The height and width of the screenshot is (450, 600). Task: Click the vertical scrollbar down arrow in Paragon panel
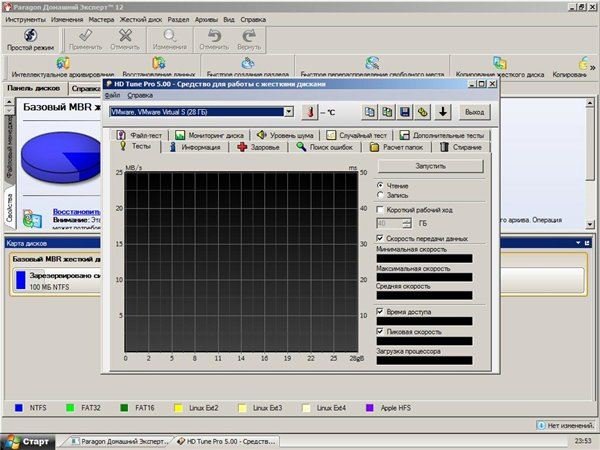click(590, 224)
